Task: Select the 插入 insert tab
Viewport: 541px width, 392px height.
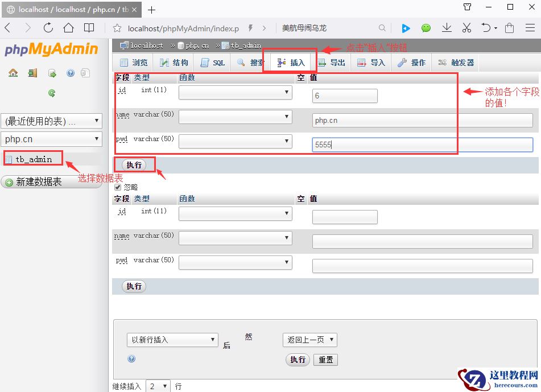Action: (x=291, y=63)
